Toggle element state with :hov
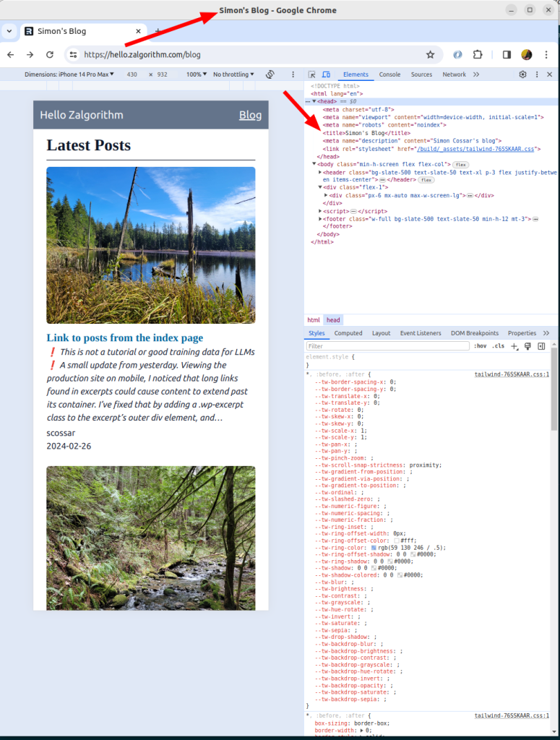The width and height of the screenshot is (560, 740). coord(481,346)
